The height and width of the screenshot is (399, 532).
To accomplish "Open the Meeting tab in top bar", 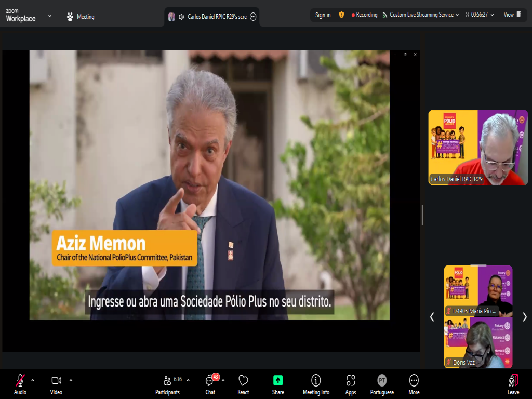I will (81, 17).
